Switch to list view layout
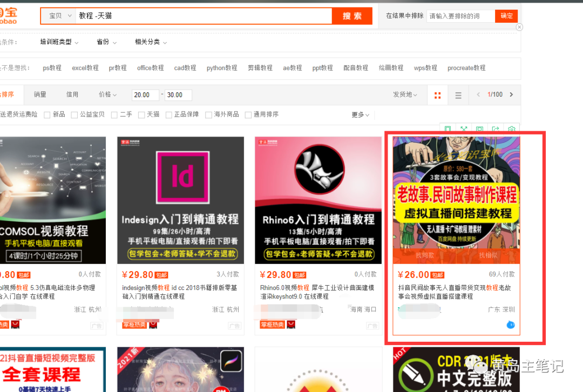This screenshot has height=392, width=583. (458, 95)
